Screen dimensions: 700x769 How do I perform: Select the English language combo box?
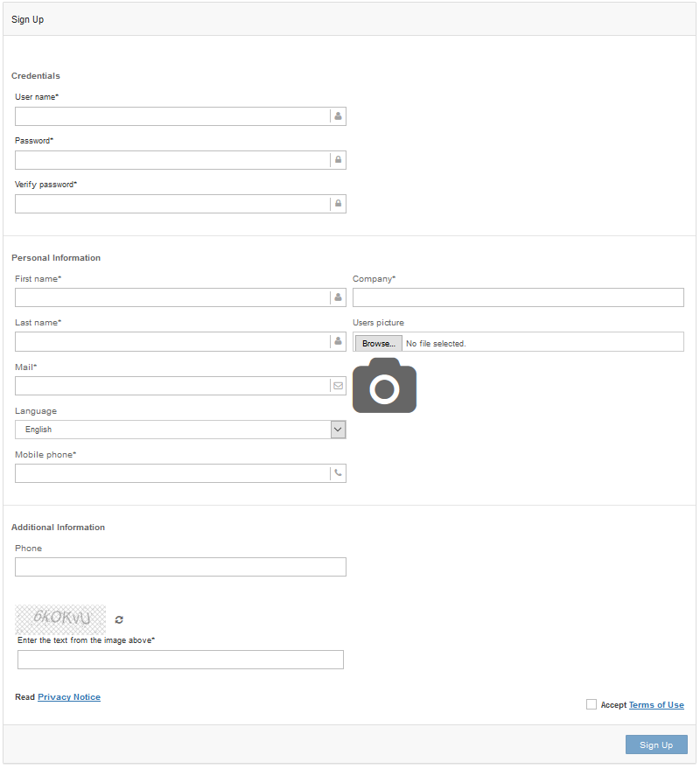[x=171, y=430]
